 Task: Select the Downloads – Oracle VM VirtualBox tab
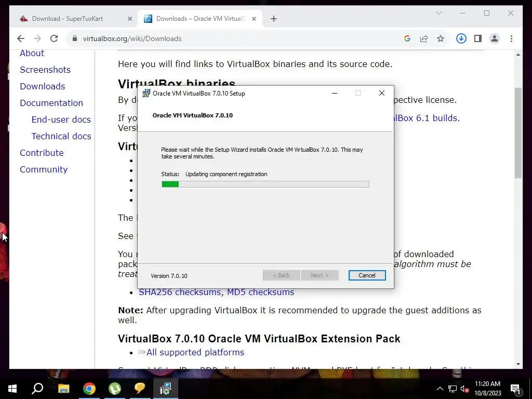[200, 19]
